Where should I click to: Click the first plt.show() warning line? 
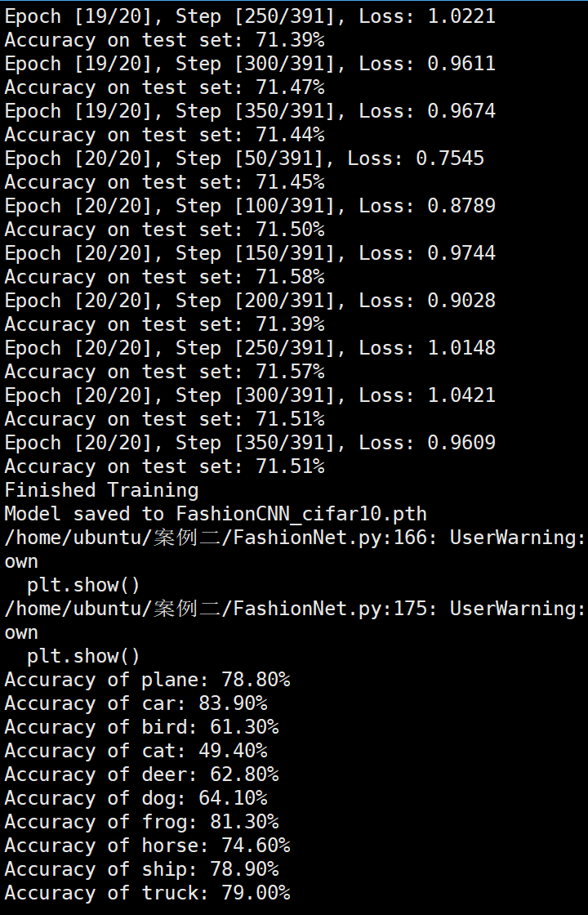point(83,585)
